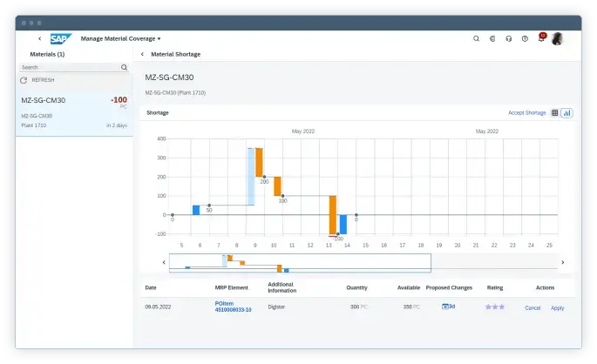Click the three-star rating
The width and height of the screenshot is (597, 364).
click(494, 307)
